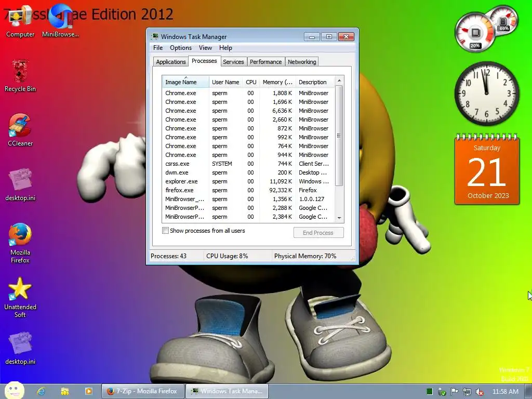Switch to the Networking tab
The image size is (532, 399).
302,62
